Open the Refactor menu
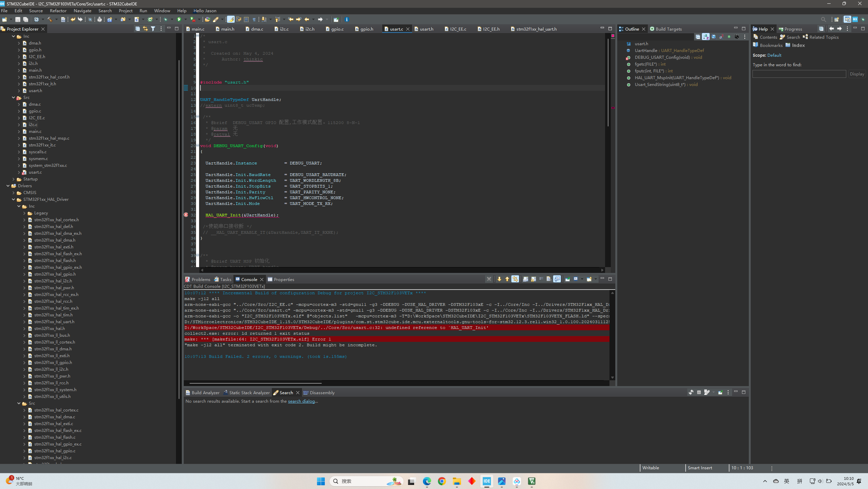The width and height of the screenshot is (868, 489). pyautogui.click(x=58, y=11)
